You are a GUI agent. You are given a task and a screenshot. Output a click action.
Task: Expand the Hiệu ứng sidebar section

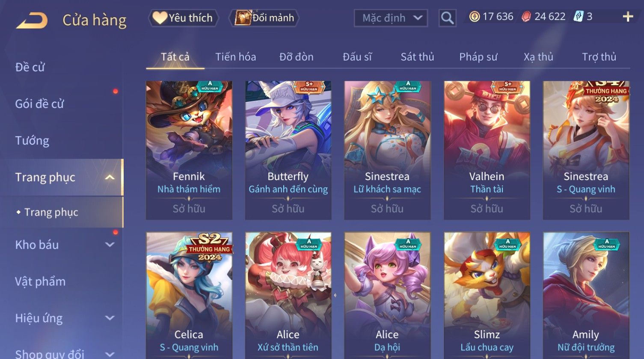pyautogui.click(x=110, y=318)
